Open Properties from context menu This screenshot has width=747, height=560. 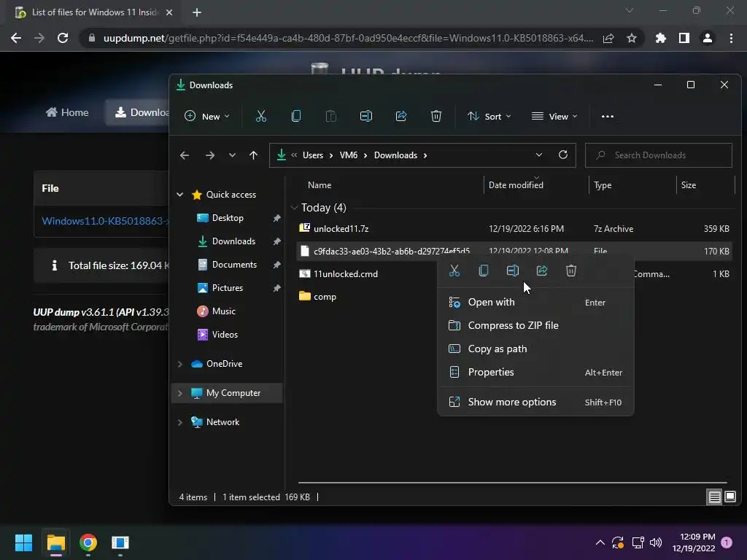(x=535, y=373)
